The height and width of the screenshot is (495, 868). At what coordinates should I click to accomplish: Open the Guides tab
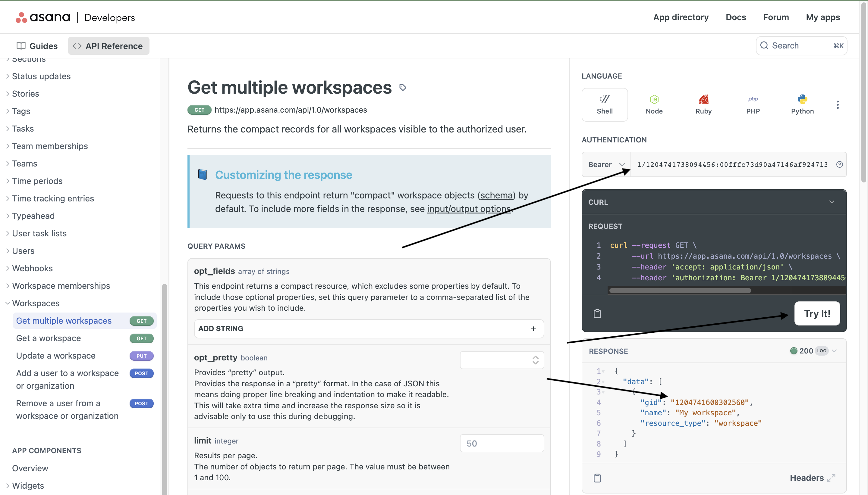point(37,46)
